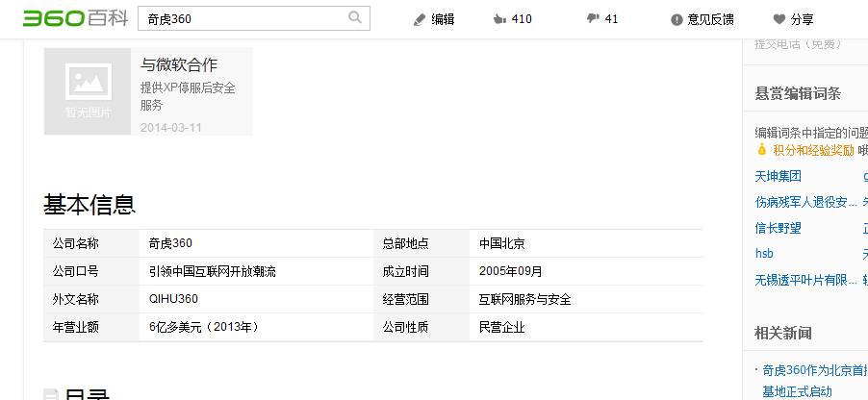Open the 伤病残军人退役安 entry link

click(805, 202)
